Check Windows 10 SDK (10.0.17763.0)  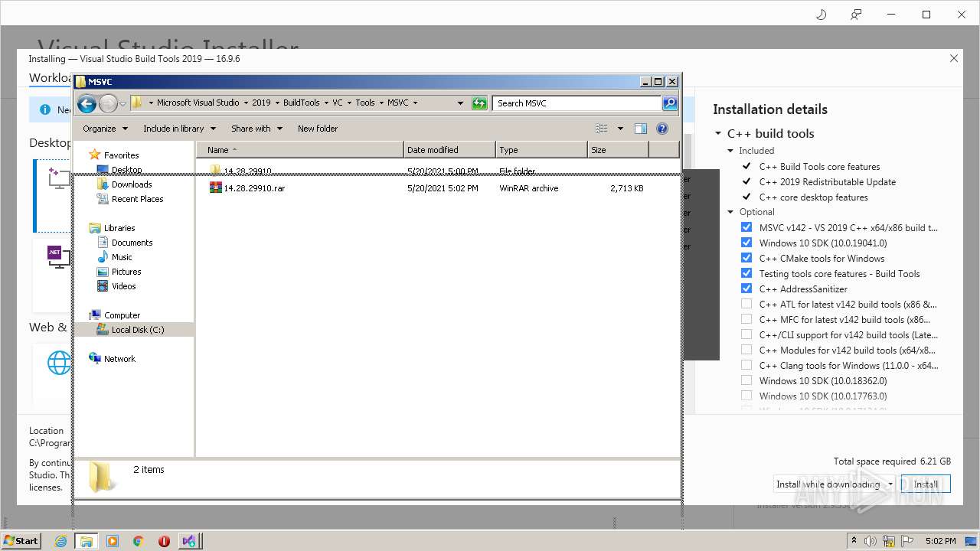[746, 396]
